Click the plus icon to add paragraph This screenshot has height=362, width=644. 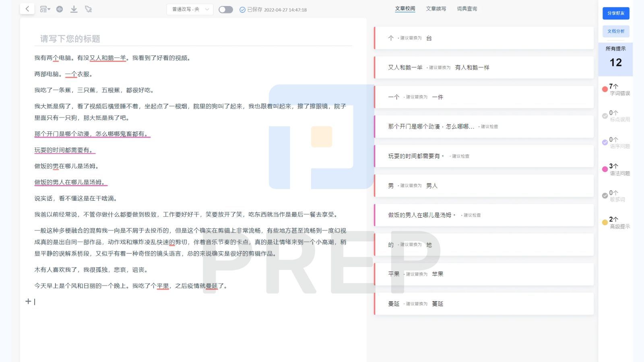click(28, 301)
